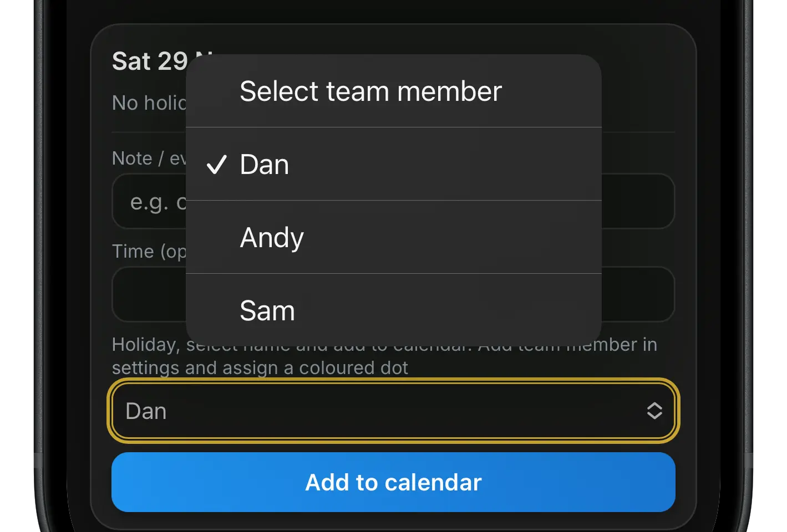The height and width of the screenshot is (532, 787).
Task: Click the "settings and assign a coloured dot" hint
Action: (x=260, y=368)
